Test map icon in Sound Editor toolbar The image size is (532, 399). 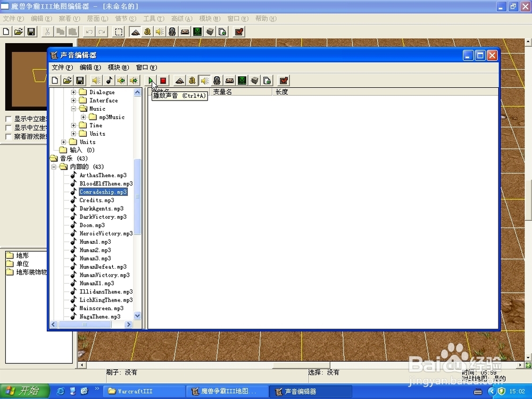284,80
